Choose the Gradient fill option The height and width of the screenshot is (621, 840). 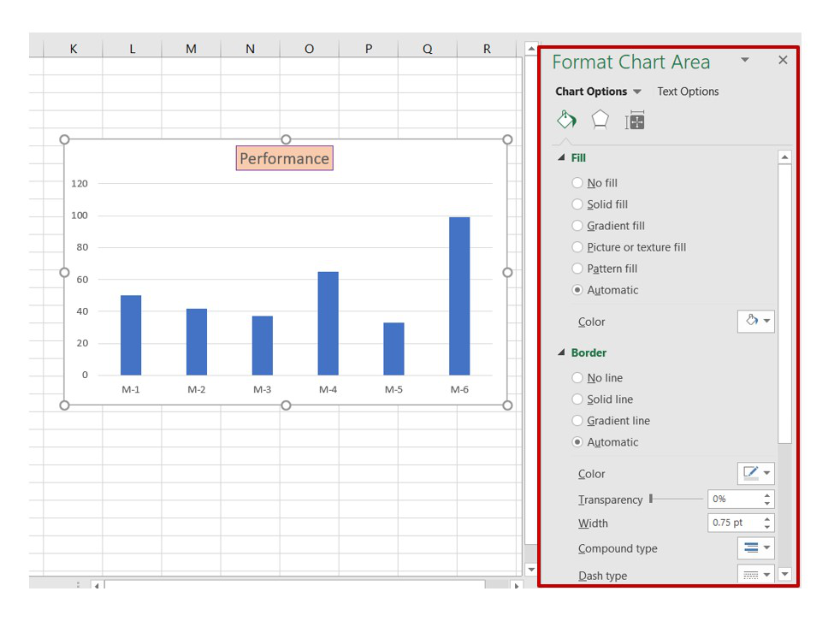(577, 226)
